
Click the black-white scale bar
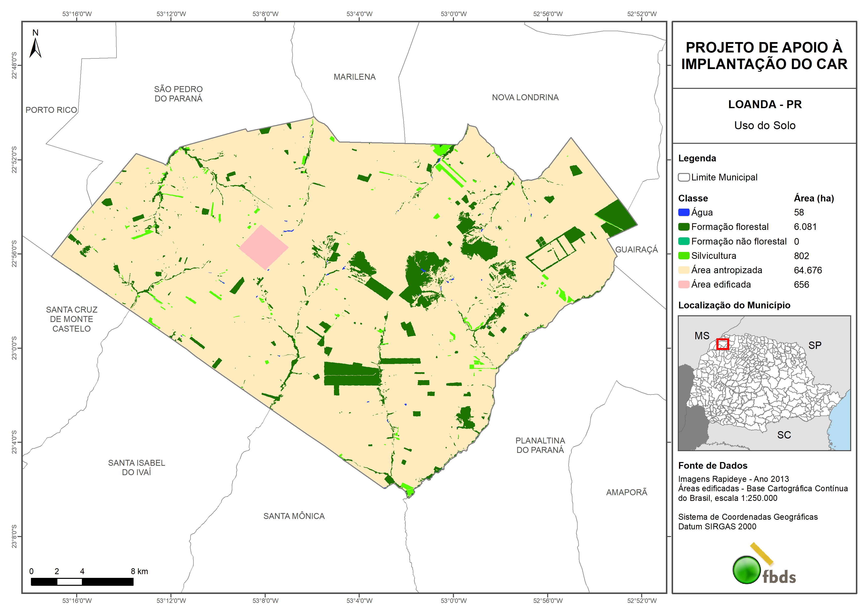(82, 582)
